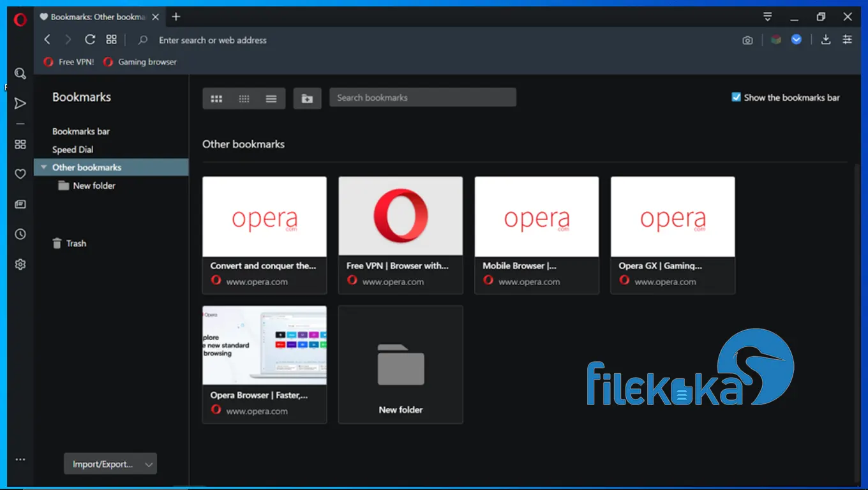
Task: Collapse the Other bookmarks tree arrow
Action: [43, 167]
